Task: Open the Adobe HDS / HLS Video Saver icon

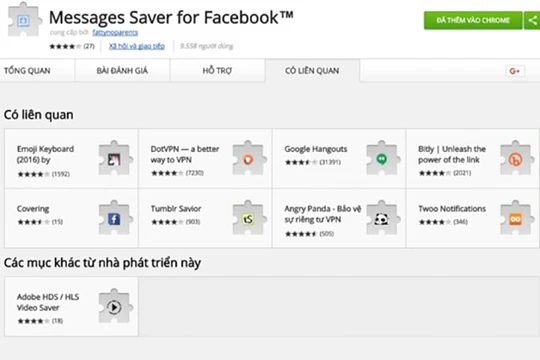Action: tap(115, 306)
